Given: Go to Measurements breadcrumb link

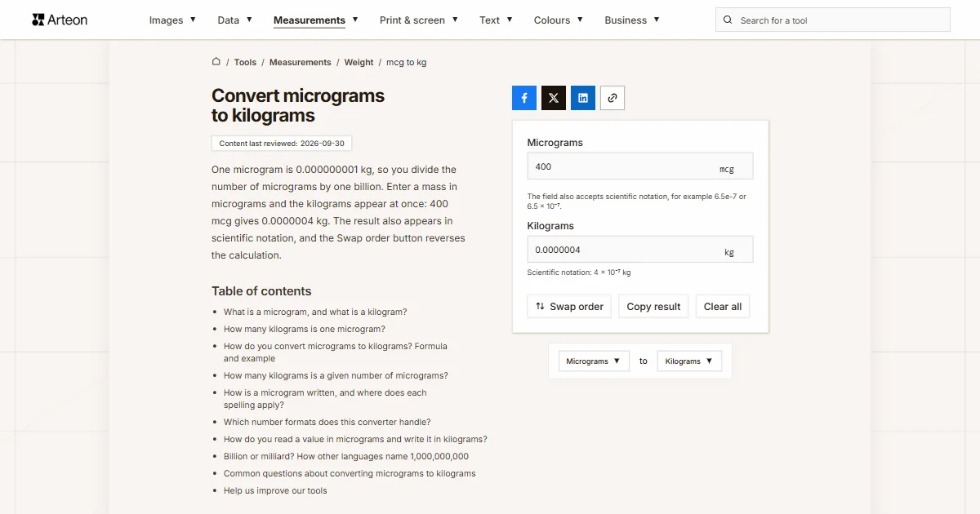Looking at the screenshot, I should pos(301,62).
